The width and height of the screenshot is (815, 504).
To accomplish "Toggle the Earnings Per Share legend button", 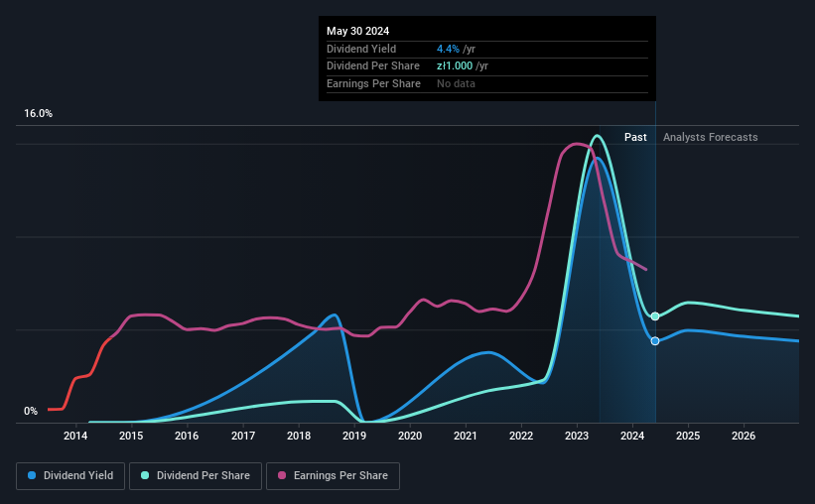I will pyautogui.click(x=333, y=476).
